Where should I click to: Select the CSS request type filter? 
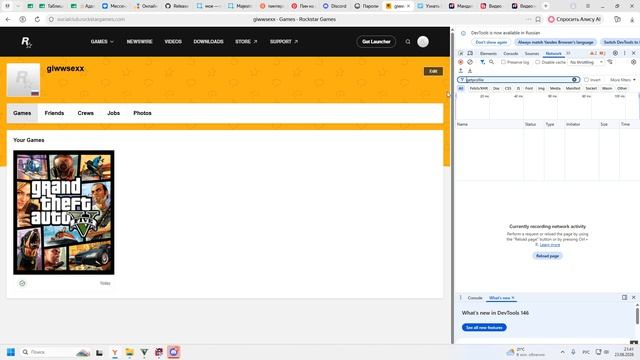click(508, 88)
